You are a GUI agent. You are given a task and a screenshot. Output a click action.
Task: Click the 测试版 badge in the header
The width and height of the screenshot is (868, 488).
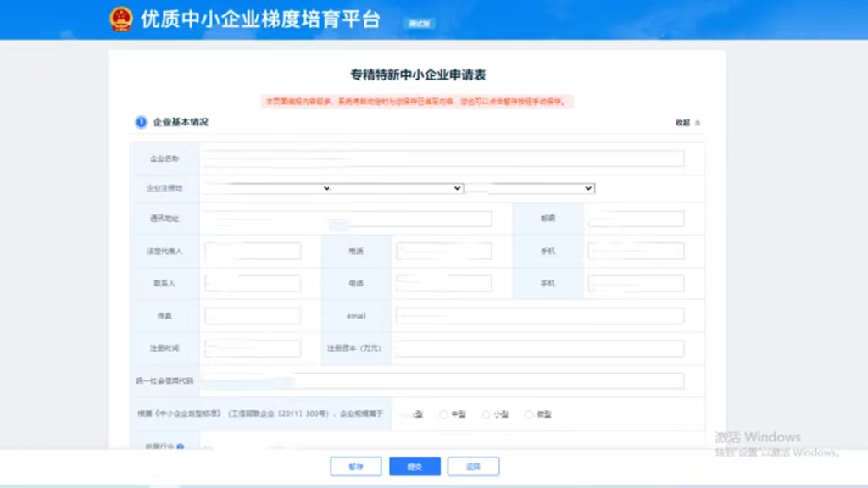[x=420, y=24]
